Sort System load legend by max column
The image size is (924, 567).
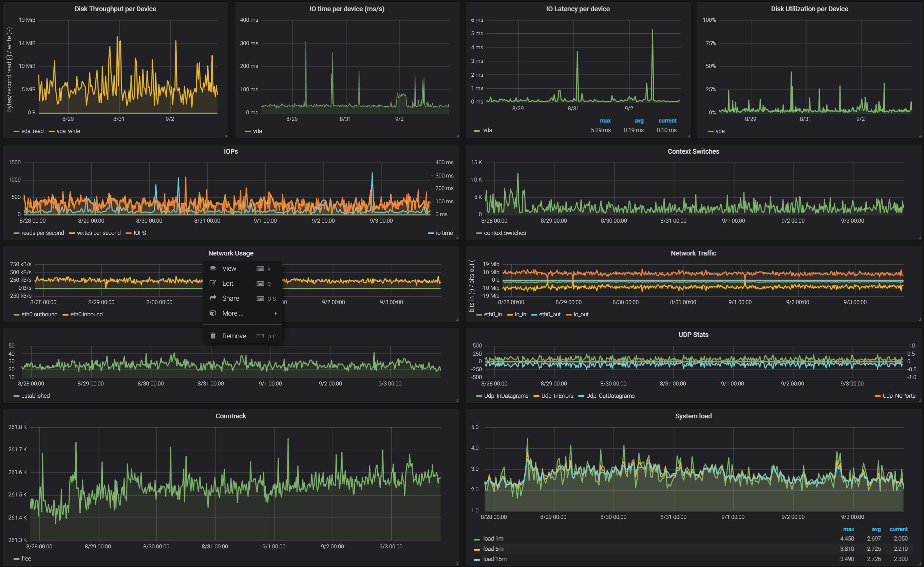point(848,529)
